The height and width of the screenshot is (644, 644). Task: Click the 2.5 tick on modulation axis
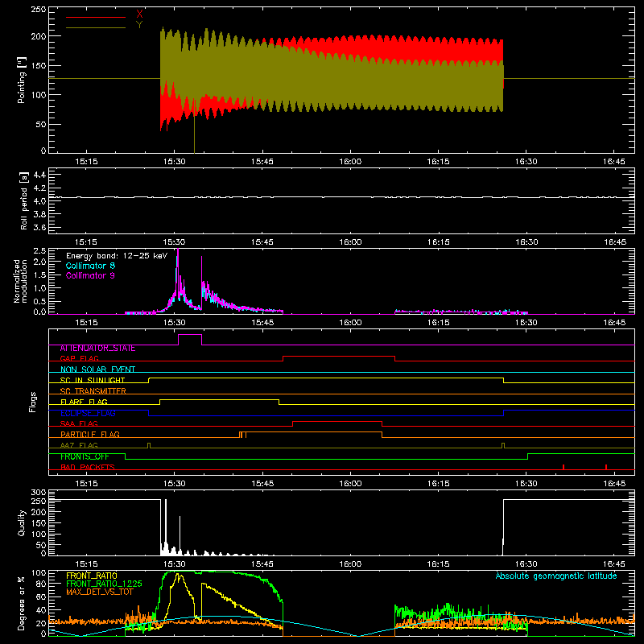pyautogui.click(x=39, y=251)
